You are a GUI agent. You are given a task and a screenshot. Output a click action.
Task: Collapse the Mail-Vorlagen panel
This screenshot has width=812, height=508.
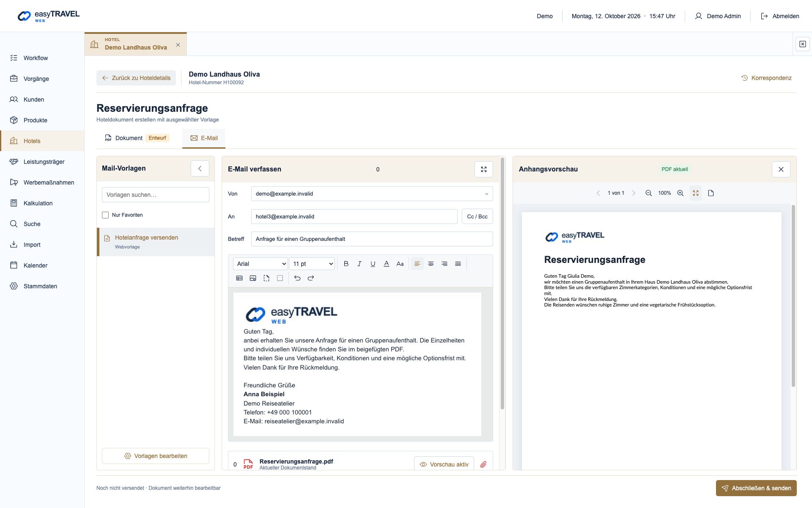pos(200,168)
